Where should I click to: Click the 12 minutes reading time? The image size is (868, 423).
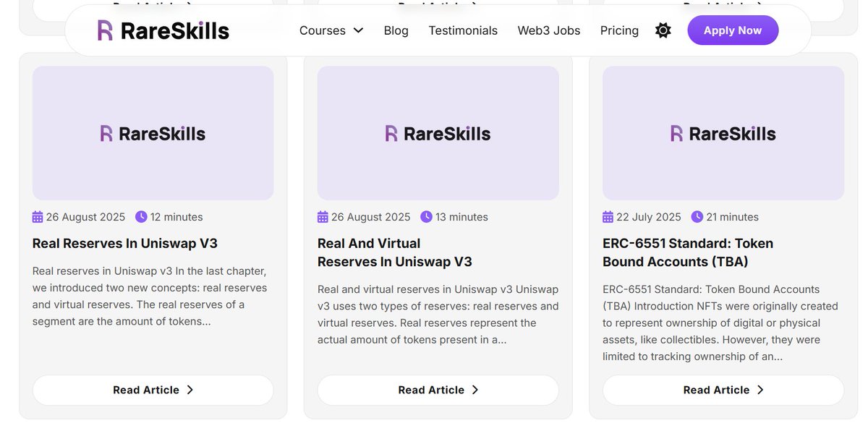(176, 217)
